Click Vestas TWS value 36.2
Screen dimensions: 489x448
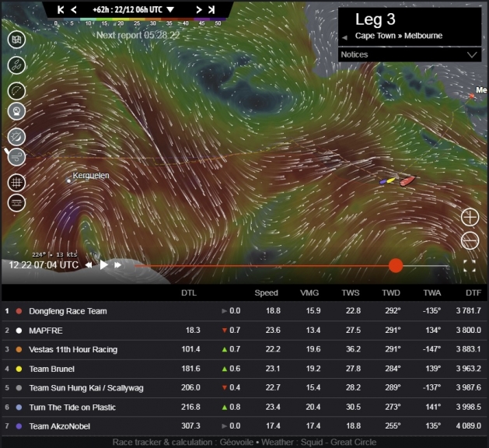pyautogui.click(x=353, y=349)
